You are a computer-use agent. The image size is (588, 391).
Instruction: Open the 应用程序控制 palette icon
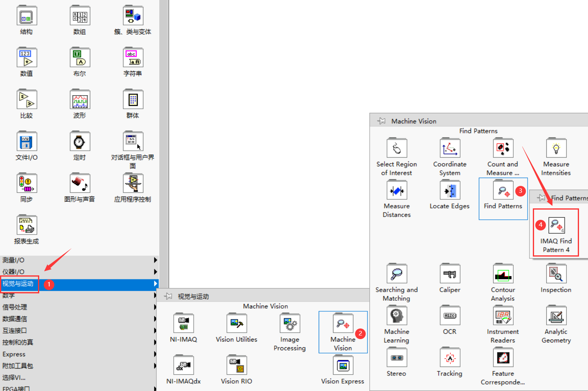(133, 184)
